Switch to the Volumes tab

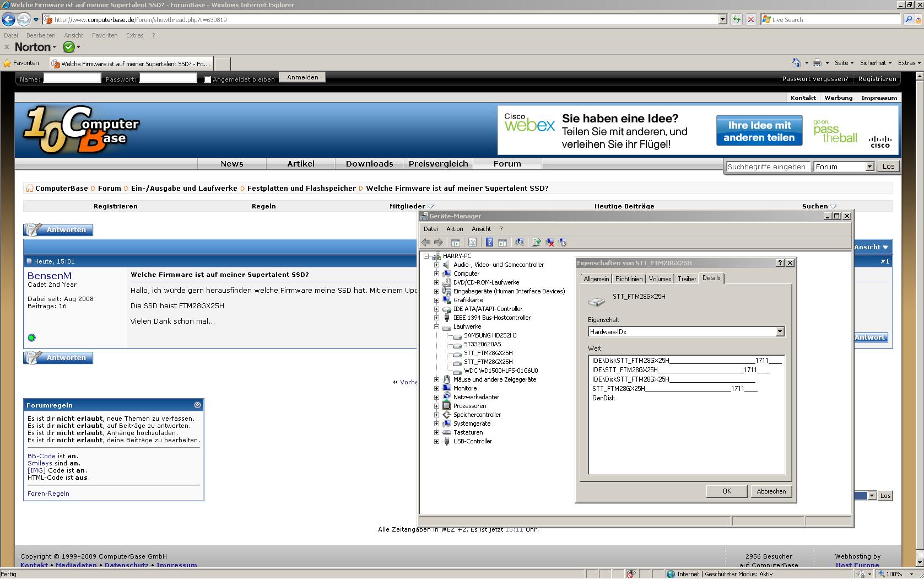tap(660, 279)
